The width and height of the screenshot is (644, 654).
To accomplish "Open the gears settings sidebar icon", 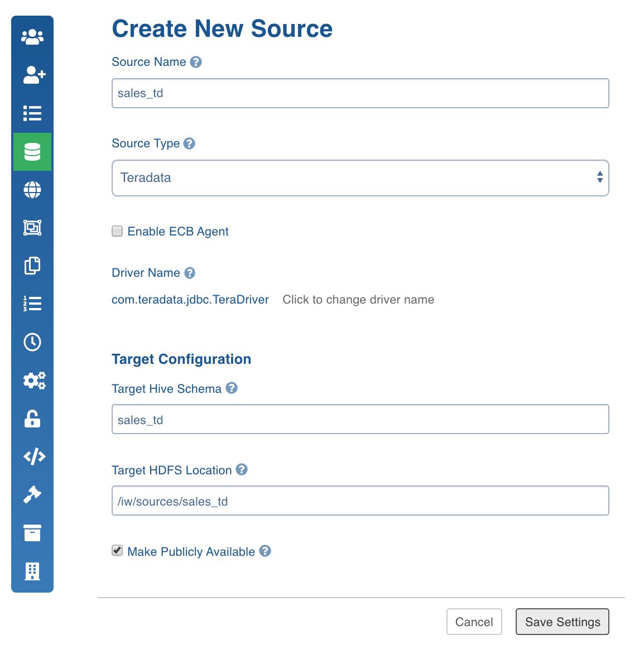I will coord(34,381).
